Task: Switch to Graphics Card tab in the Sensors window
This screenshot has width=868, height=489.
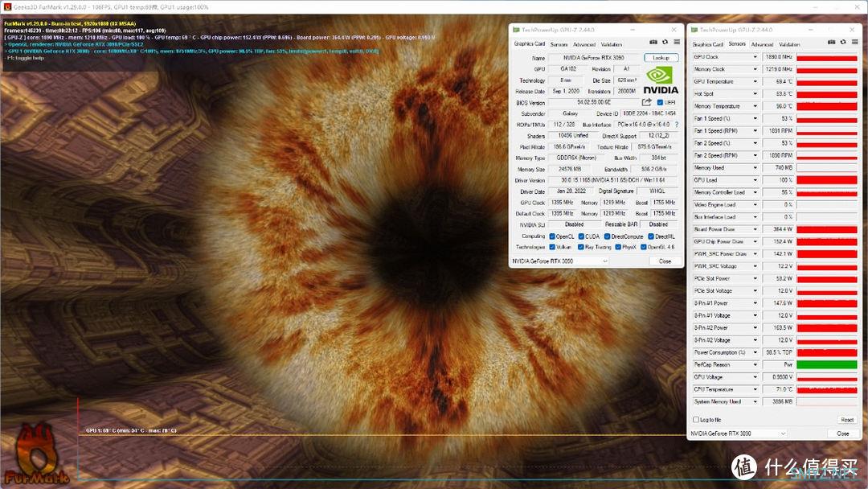Action: [708, 44]
